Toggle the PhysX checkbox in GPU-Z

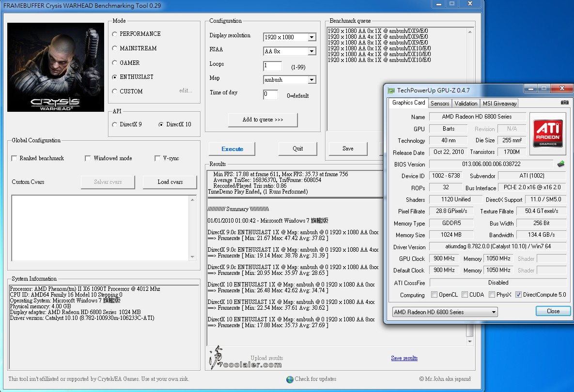pyautogui.click(x=492, y=295)
